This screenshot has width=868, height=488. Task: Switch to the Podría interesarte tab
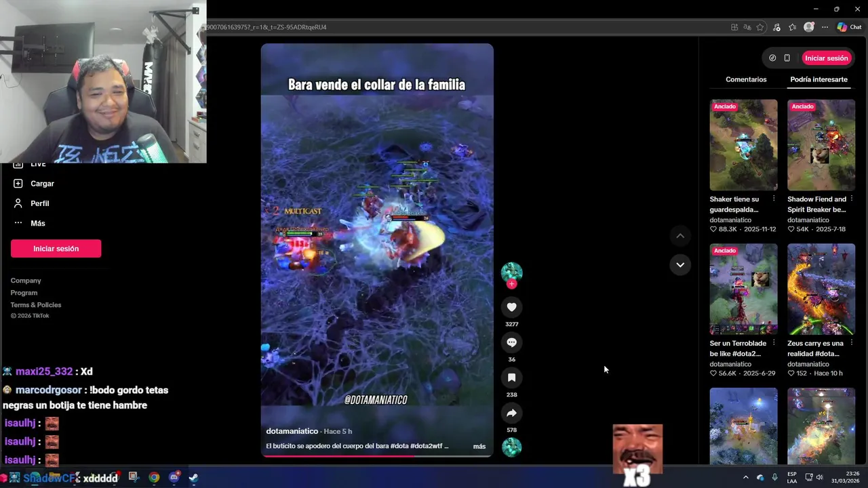click(x=818, y=79)
